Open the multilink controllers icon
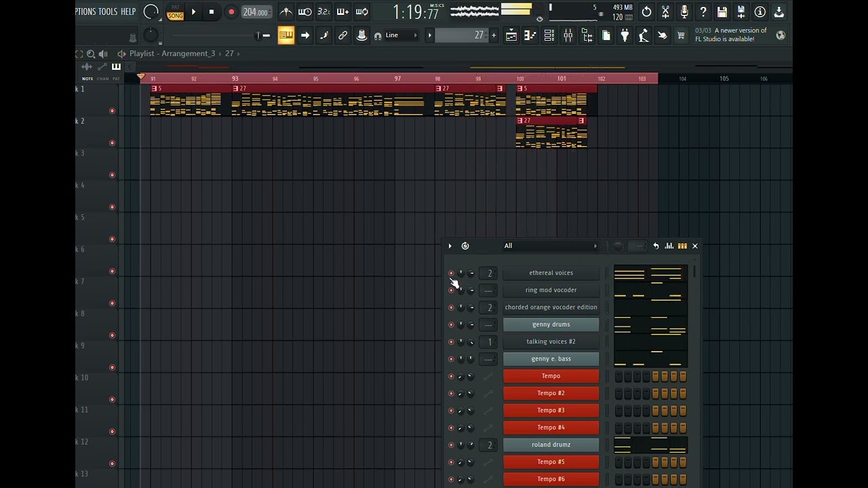The height and width of the screenshot is (488, 868). (x=362, y=35)
